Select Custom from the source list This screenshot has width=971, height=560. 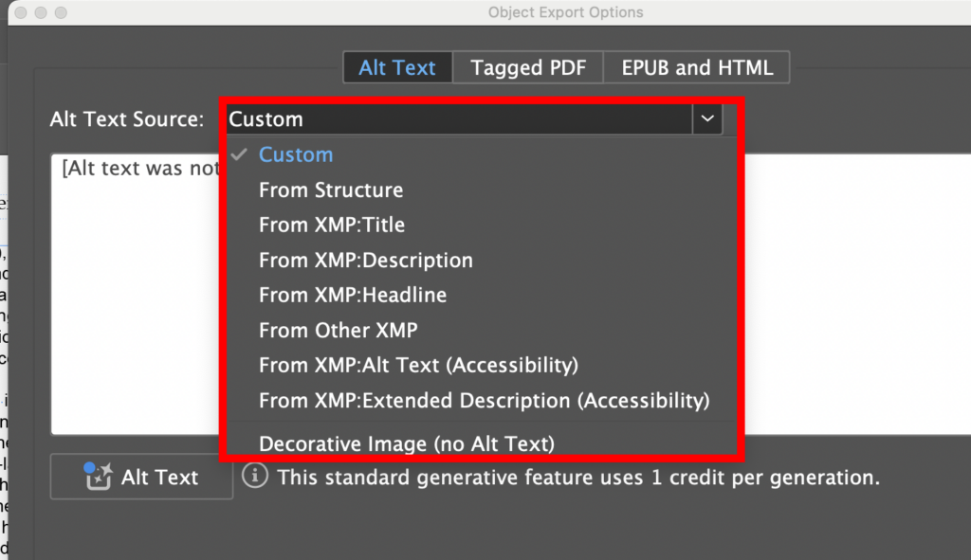(295, 154)
